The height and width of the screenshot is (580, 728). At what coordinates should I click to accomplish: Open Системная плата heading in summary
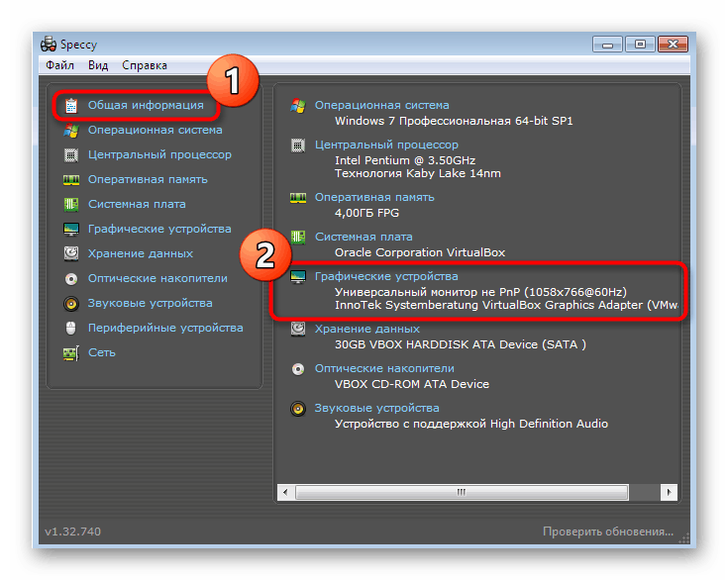point(364,237)
